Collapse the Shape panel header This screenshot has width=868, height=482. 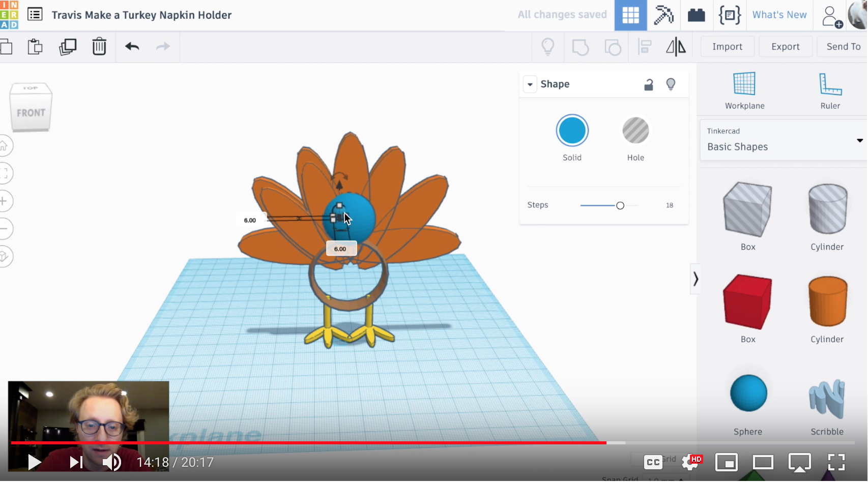pyautogui.click(x=530, y=84)
